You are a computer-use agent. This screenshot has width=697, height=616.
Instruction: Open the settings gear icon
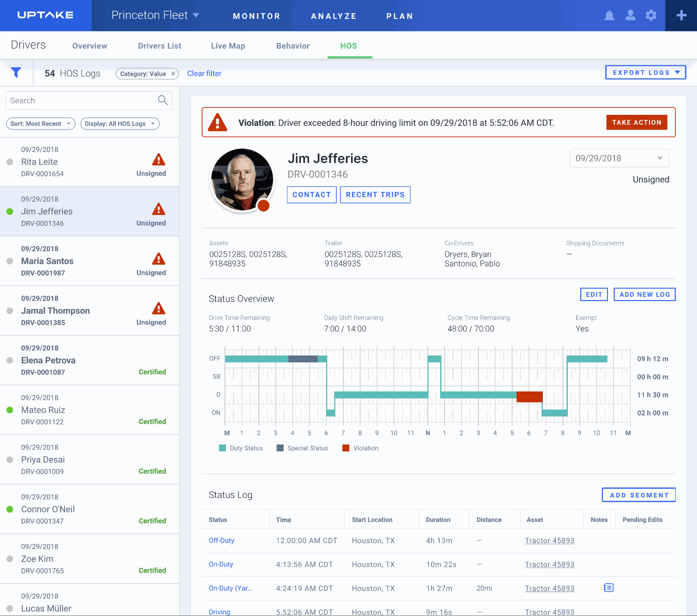(x=651, y=16)
